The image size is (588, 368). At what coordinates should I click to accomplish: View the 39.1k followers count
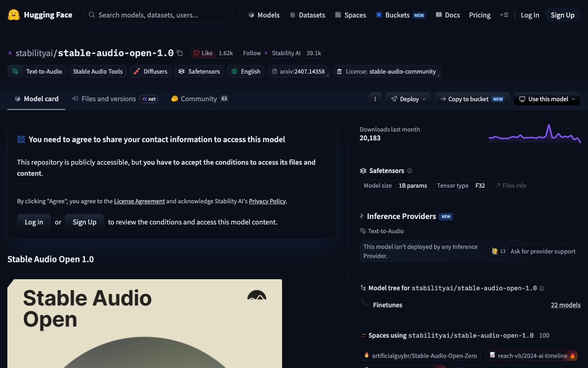[x=314, y=53]
